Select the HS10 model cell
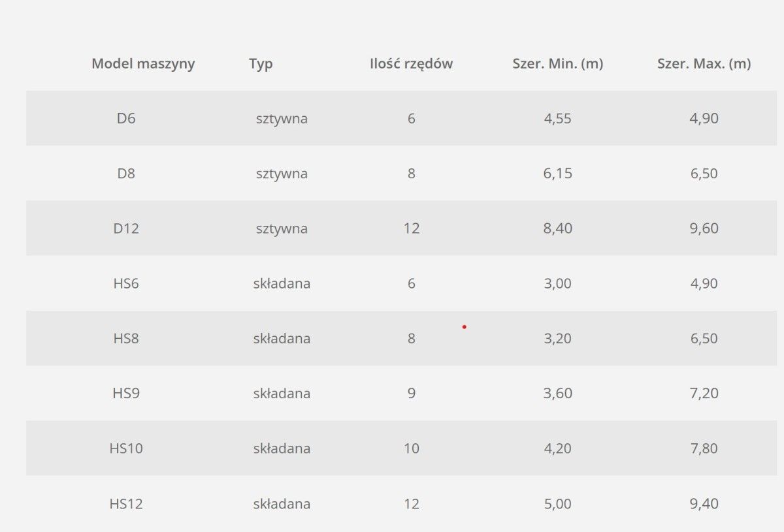Viewport: 784px width, 532px height. click(x=126, y=448)
